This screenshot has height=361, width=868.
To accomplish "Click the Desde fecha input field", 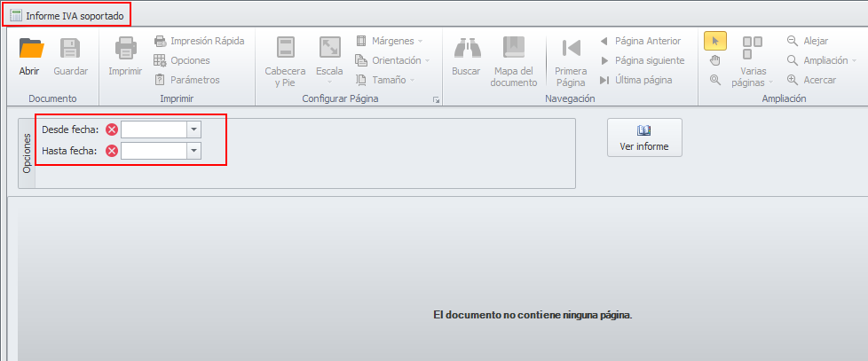I will [154, 129].
